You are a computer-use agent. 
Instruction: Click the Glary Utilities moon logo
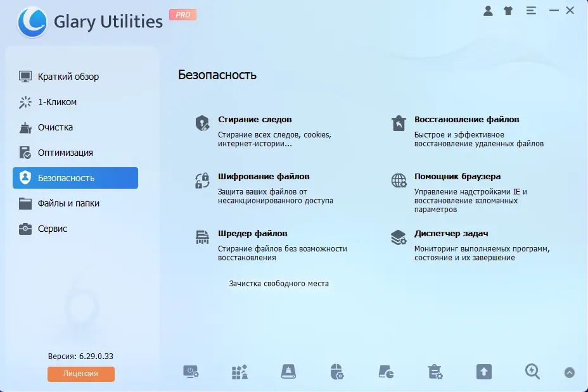tap(32, 22)
